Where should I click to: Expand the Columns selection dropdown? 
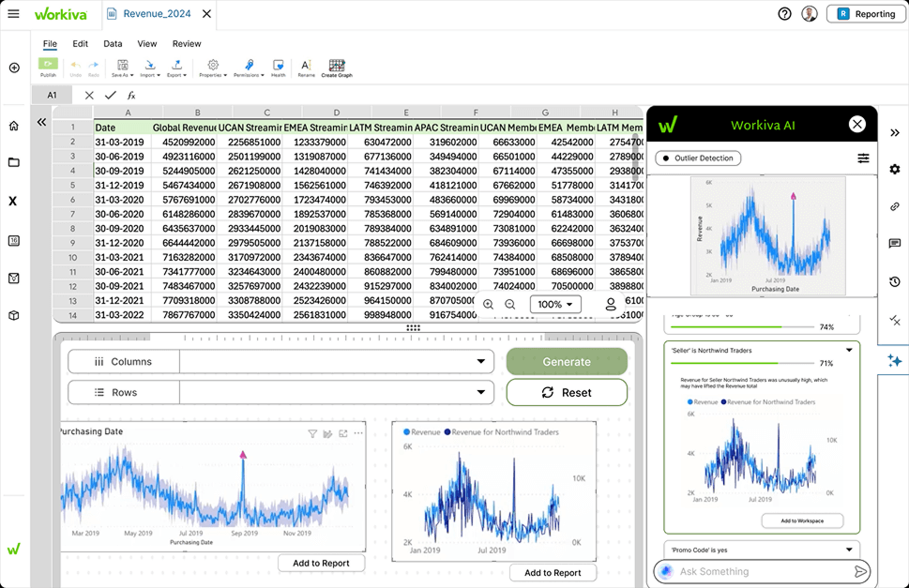click(481, 361)
